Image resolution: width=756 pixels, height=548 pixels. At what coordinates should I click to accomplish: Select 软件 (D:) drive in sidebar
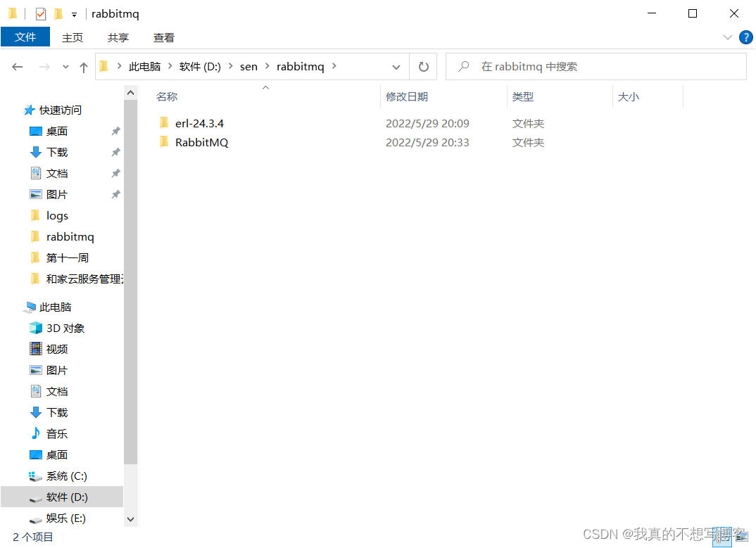pyautogui.click(x=62, y=497)
